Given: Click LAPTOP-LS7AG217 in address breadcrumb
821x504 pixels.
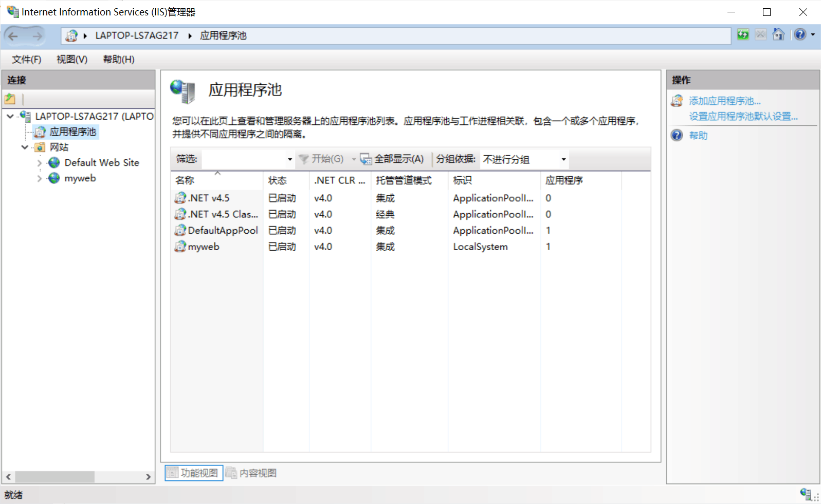Looking at the screenshot, I should click(x=137, y=35).
